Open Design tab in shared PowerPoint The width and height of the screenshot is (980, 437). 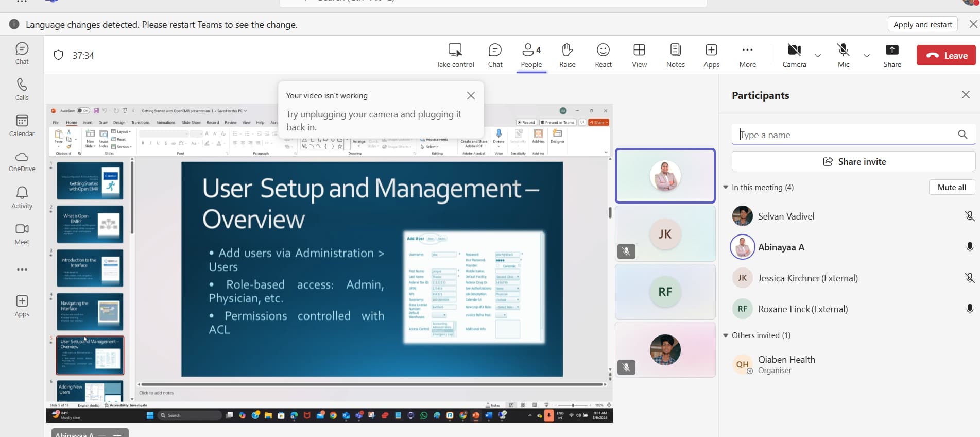point(119,122)
